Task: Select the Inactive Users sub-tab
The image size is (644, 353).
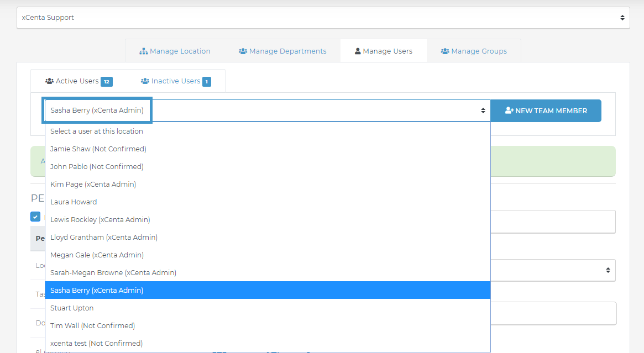Action: coord(176,81)
